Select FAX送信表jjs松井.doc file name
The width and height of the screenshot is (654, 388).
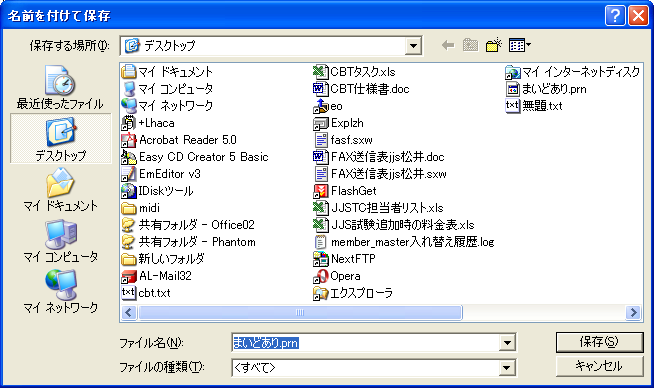387,157
